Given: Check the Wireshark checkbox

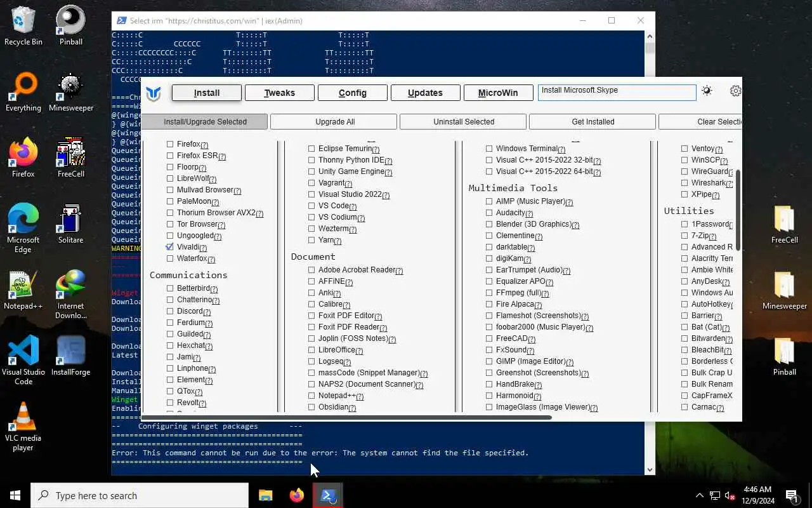Looking at the screenshot, I should click(684, 183).
